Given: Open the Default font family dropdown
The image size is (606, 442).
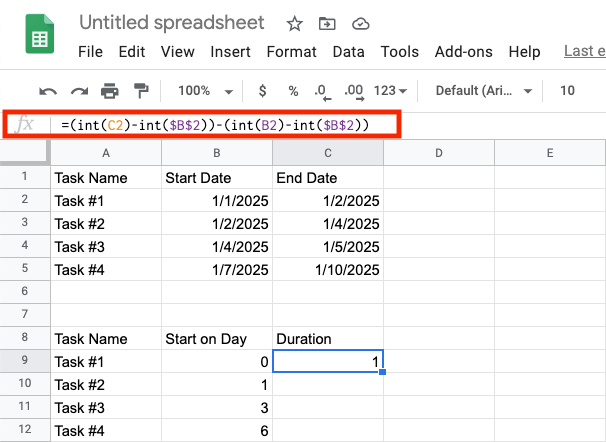Looking at the screenshot, I should 484,91.
